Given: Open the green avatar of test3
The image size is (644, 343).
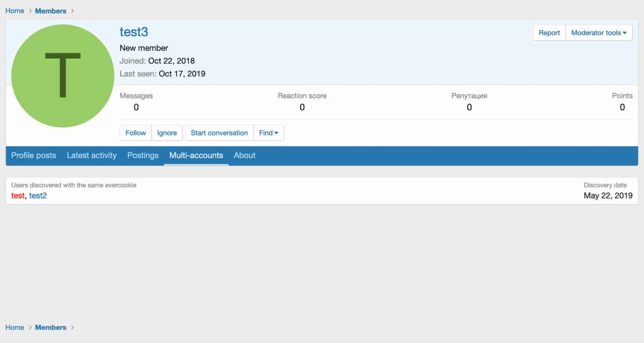Looking at the screenshot, I should (x=62, y=75).
